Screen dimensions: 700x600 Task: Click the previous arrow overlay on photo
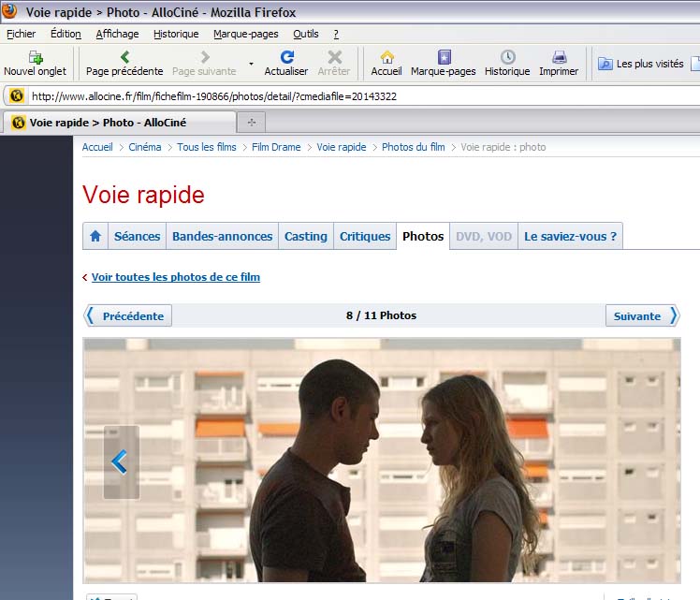coord(122,462)
